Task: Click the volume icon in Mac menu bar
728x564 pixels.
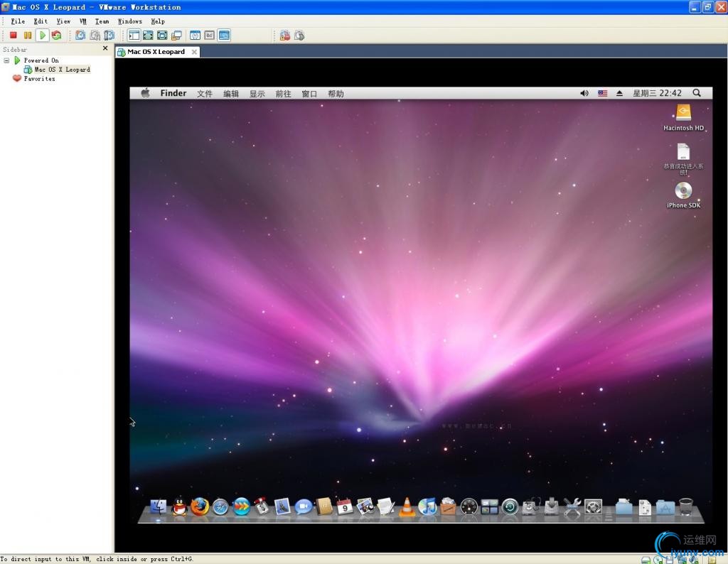Action: 584,93
